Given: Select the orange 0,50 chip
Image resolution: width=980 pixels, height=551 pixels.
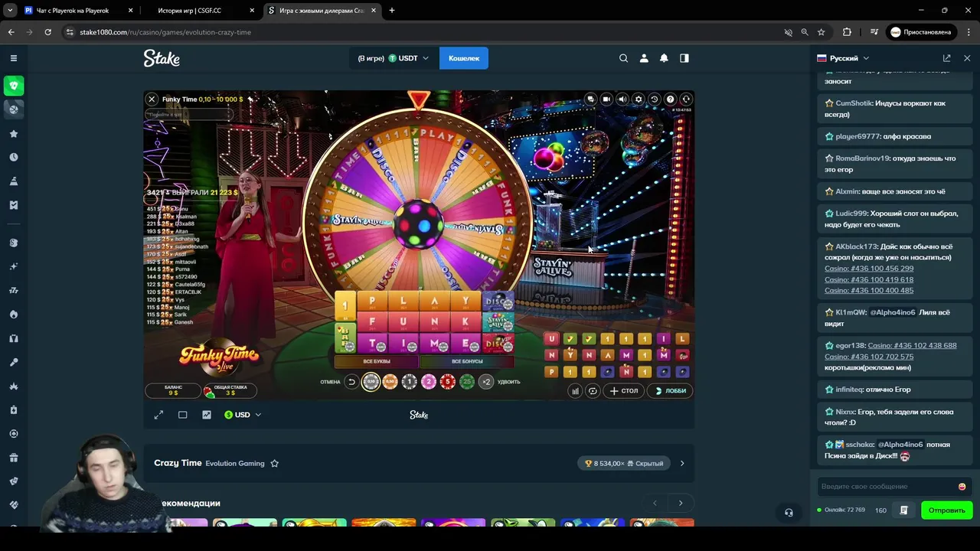Looking at the screenshot, I should (x=390, y=382).
